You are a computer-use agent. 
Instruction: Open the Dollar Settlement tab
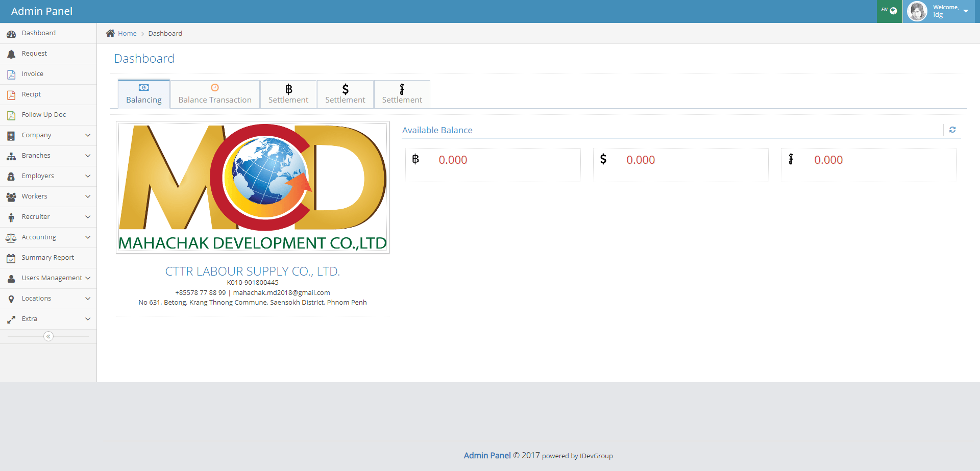pyautogui.click(x=345, y=94)
